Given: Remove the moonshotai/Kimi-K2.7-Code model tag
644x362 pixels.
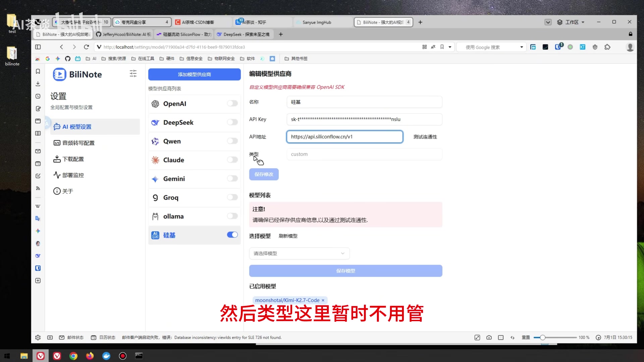Looking at the screenshot, I should pyautogui.click(x=323, y=300).
